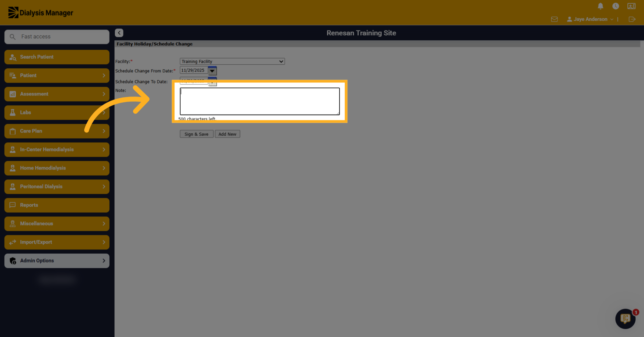Open Search Patient
Screen dimensions: 644x337
pyautogui.click(x=57, y=57)
